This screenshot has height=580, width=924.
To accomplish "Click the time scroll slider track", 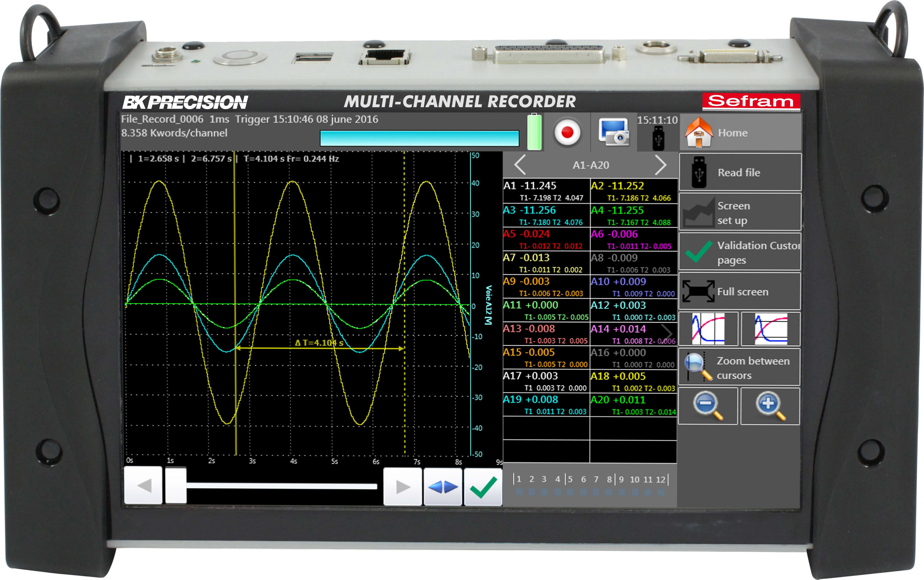I will pyautogui.click(x=282, y=486).
